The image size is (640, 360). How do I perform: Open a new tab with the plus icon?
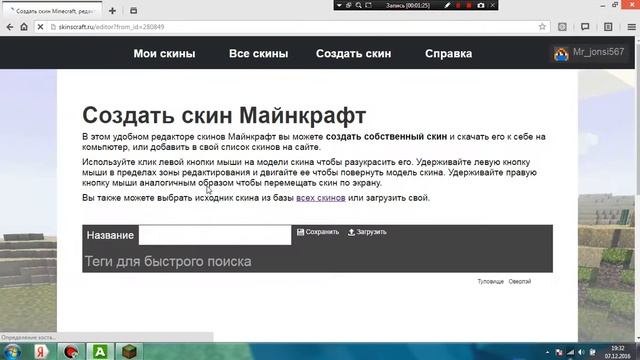coord(112,11)
